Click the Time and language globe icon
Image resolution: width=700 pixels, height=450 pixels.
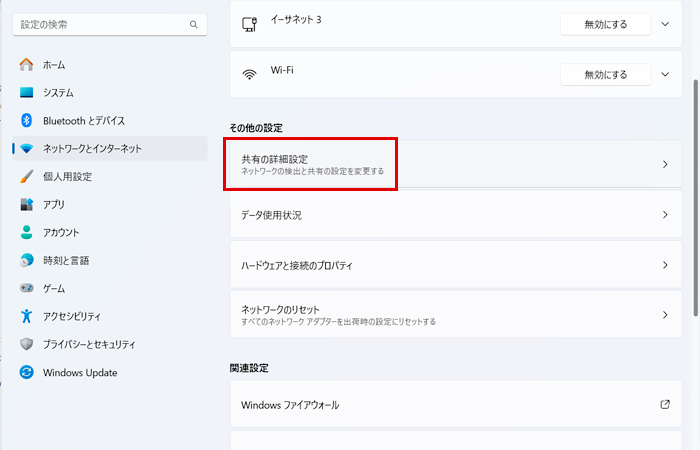pyautogui.click(x=26, y=260)
